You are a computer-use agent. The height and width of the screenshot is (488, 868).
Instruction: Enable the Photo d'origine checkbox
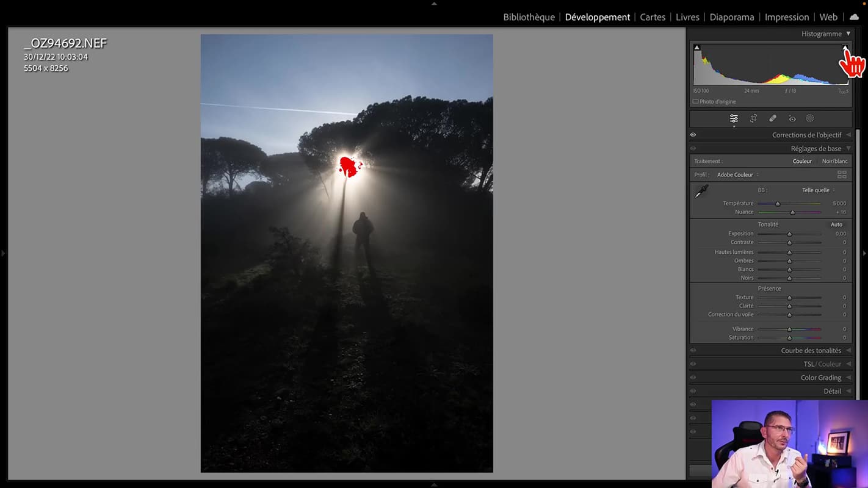695,101
